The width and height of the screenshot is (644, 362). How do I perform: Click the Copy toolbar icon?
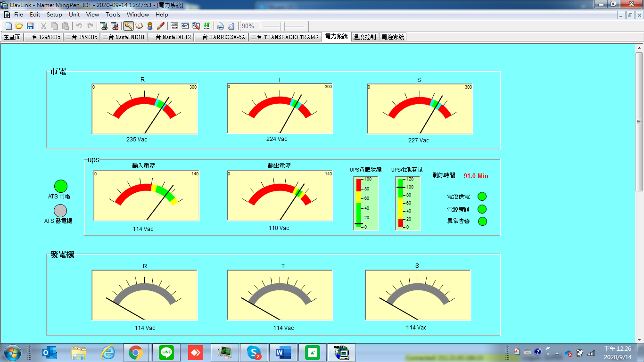click(55, 26)
